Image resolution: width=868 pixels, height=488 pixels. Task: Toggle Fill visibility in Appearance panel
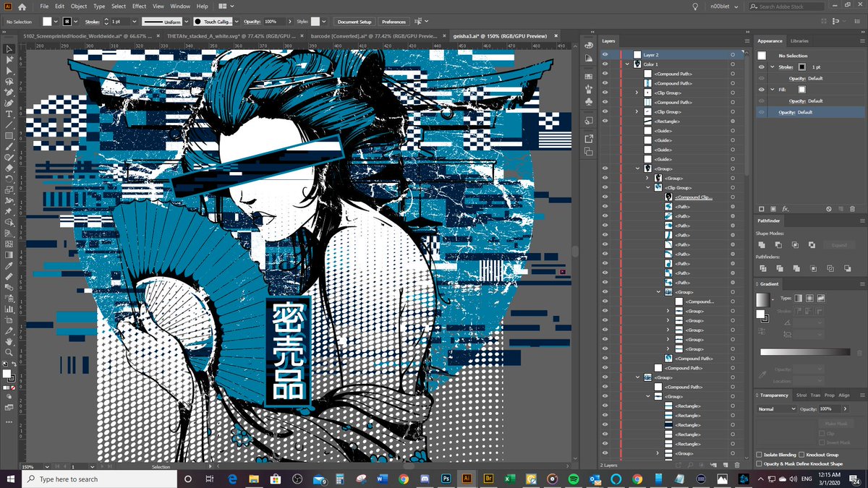click(x=762, y=90)
